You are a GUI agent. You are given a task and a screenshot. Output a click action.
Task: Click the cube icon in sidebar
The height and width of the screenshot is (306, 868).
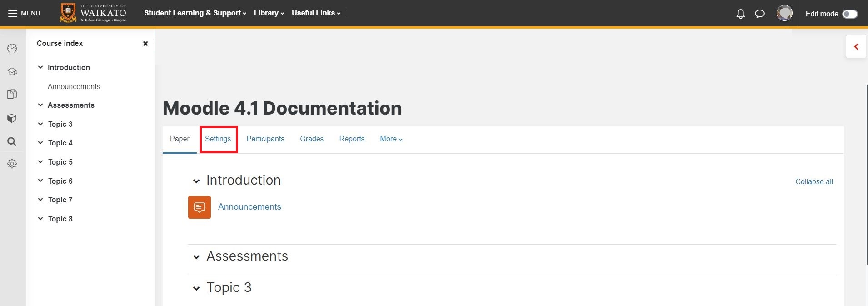coord(12,118)
